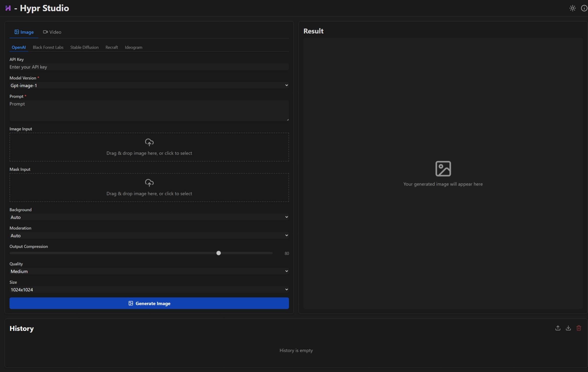The image size is (588, 372).
Task: Click the image placeholder icon in Result
Action: [443, 169]
